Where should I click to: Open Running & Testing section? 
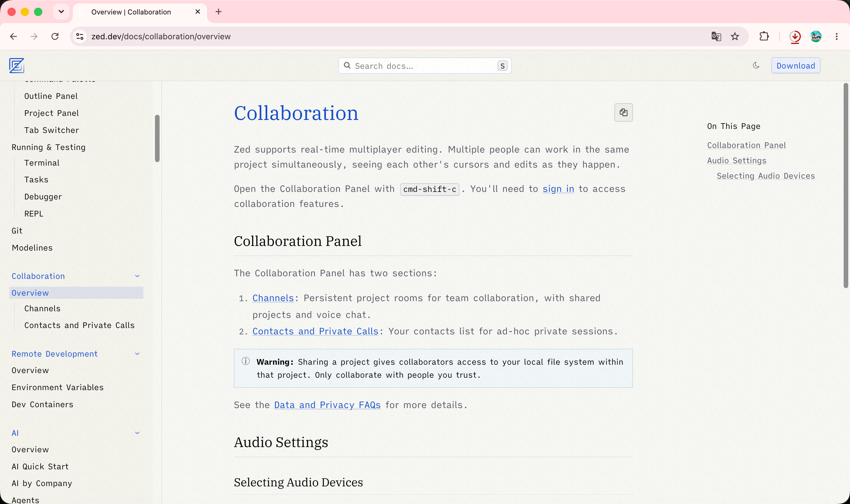pos(49,147)
